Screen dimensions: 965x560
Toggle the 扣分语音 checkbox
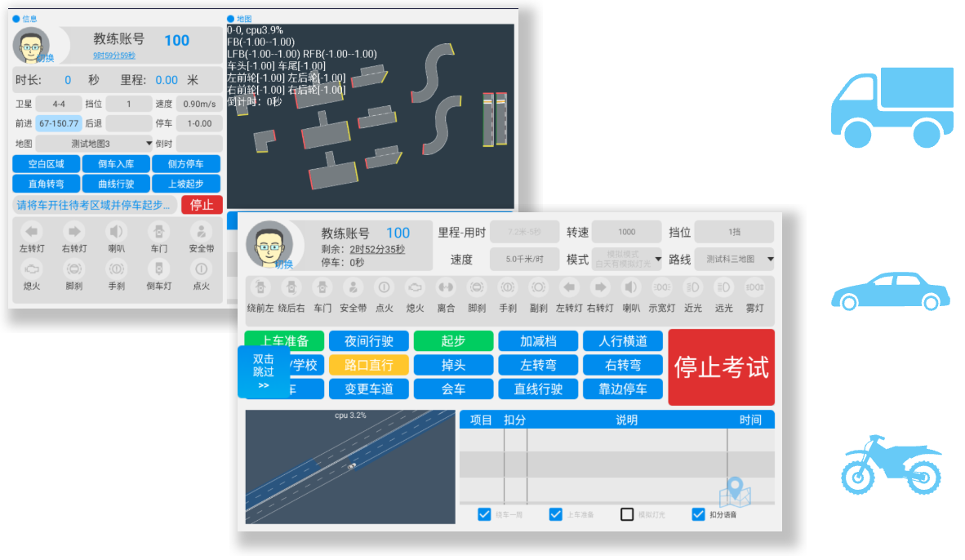point(698,514)
